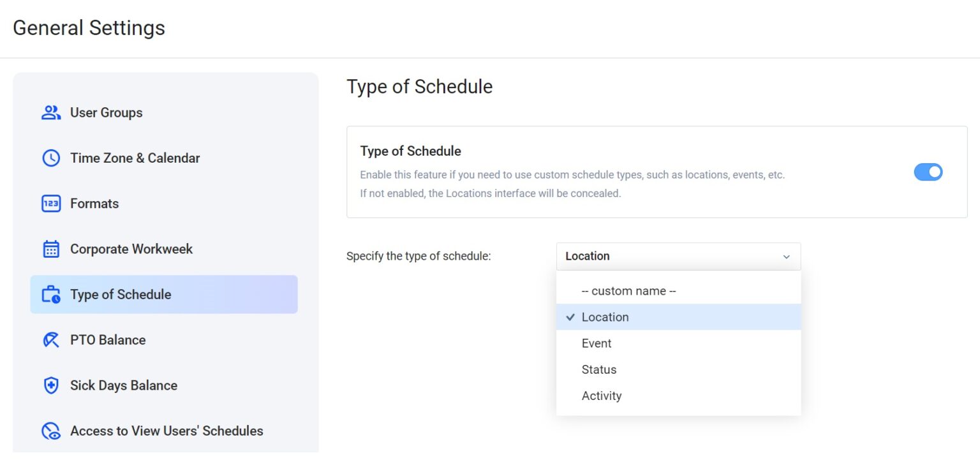Switch to the Formats settings section
Screen dimensions: 980x460
coord(94,204)
